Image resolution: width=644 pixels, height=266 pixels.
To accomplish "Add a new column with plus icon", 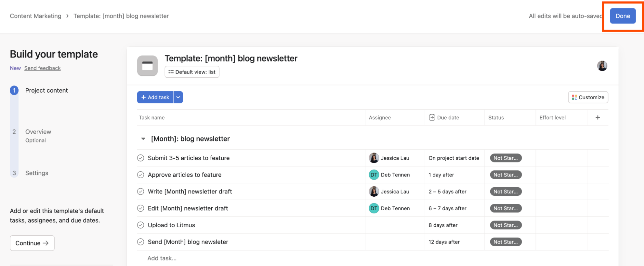I will coord(598,118).
